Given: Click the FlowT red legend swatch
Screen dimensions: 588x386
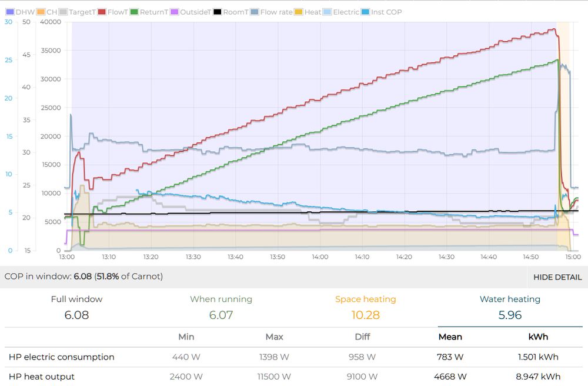Looking at the screenshot, I should pos(102,12).
